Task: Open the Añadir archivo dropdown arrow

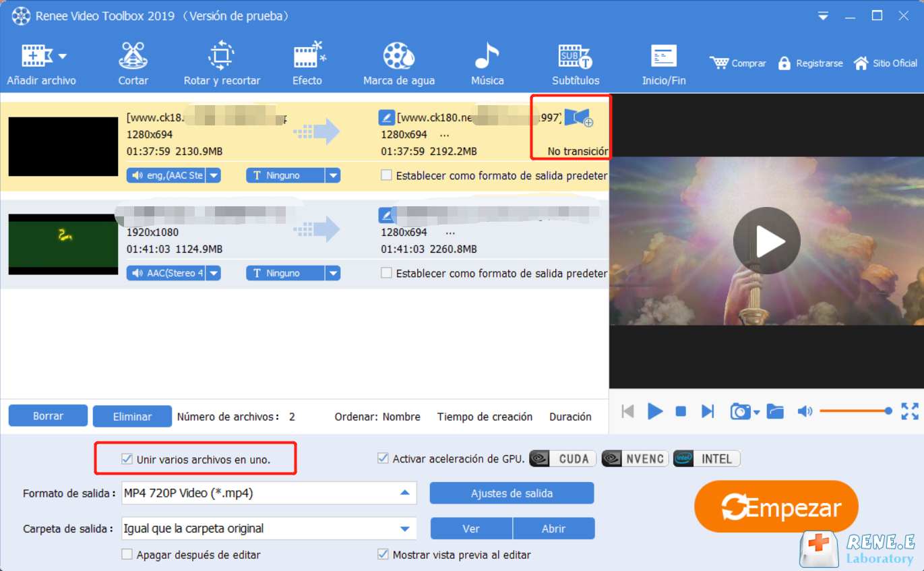Action: click(x=62, y=56)
